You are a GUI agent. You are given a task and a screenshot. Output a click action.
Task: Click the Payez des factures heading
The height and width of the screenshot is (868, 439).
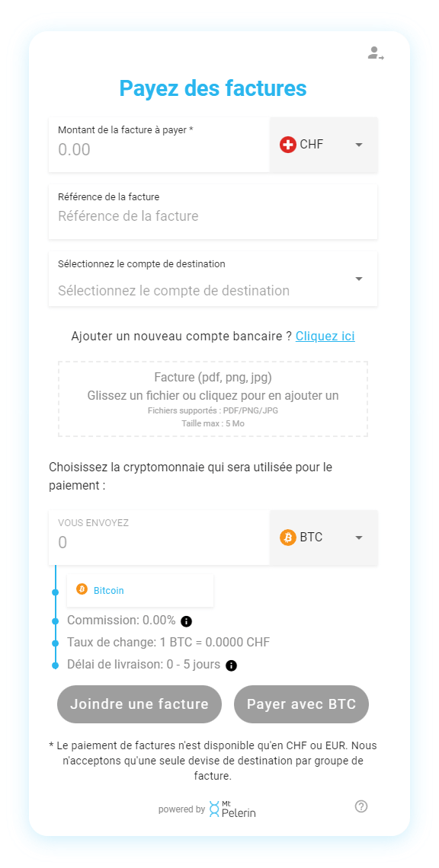click(x=213, y=88)
